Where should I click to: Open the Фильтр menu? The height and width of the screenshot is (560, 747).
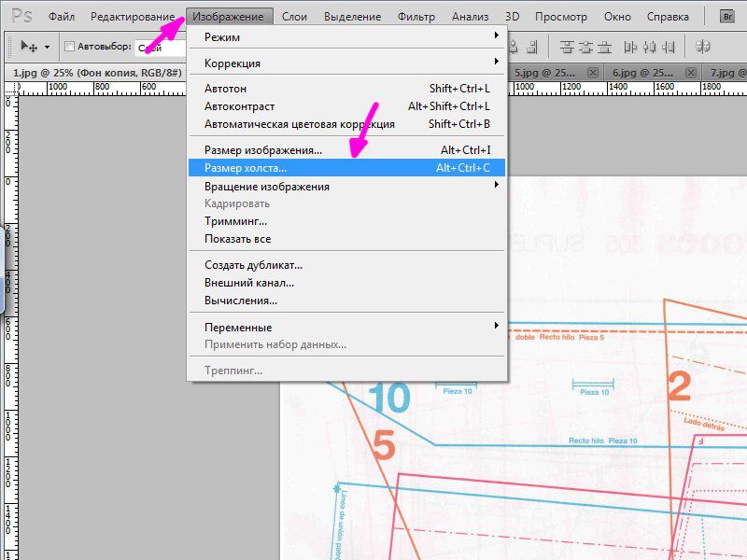click(x=416, y=17)
